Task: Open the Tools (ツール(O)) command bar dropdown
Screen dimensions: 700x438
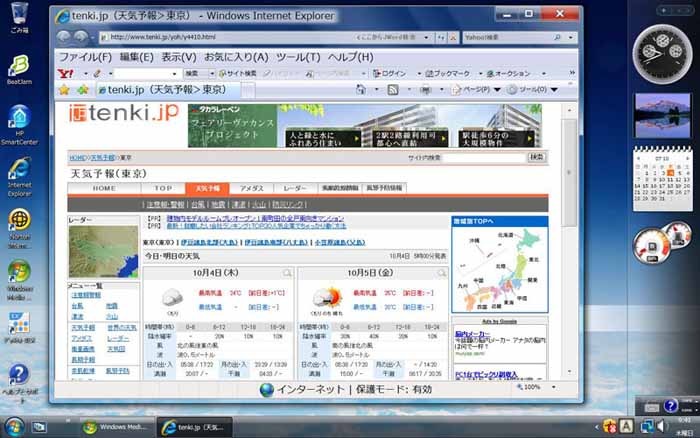Action: click(533, 90)
